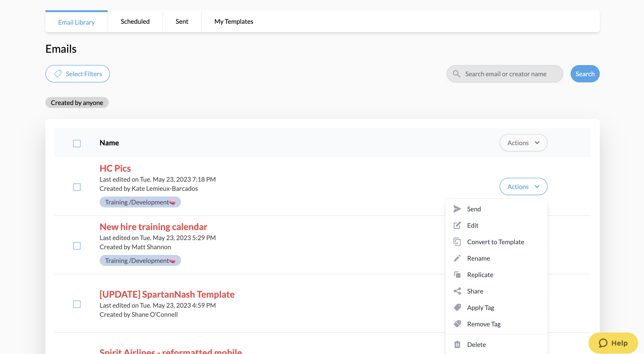
Task: Click the Search email or creator name field
Action: (504, 74)
